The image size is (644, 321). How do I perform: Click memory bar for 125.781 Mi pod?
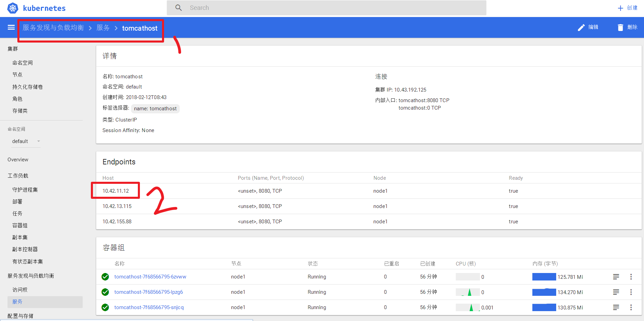pos(544,277)
